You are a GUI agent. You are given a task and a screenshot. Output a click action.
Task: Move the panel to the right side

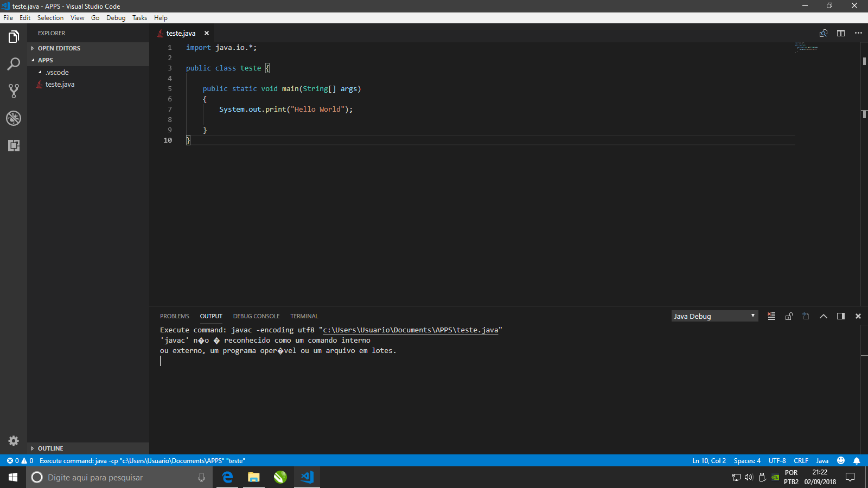click(841, 316)
